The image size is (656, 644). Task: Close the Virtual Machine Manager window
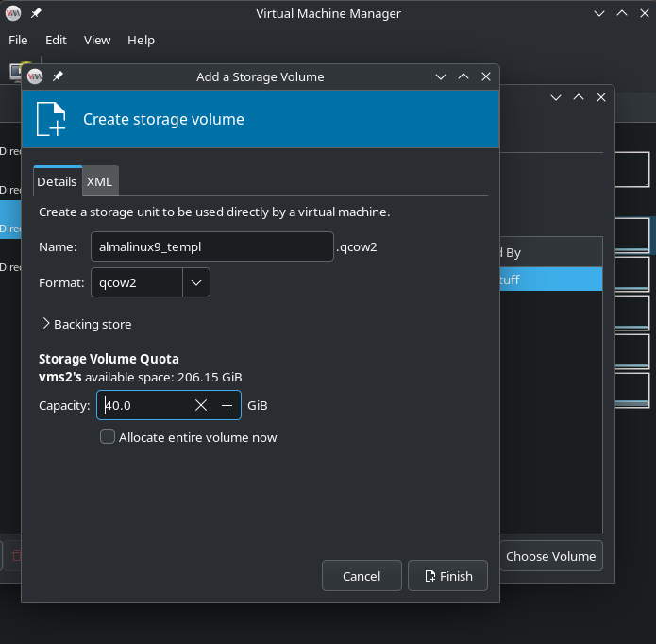tap(645, 13)
